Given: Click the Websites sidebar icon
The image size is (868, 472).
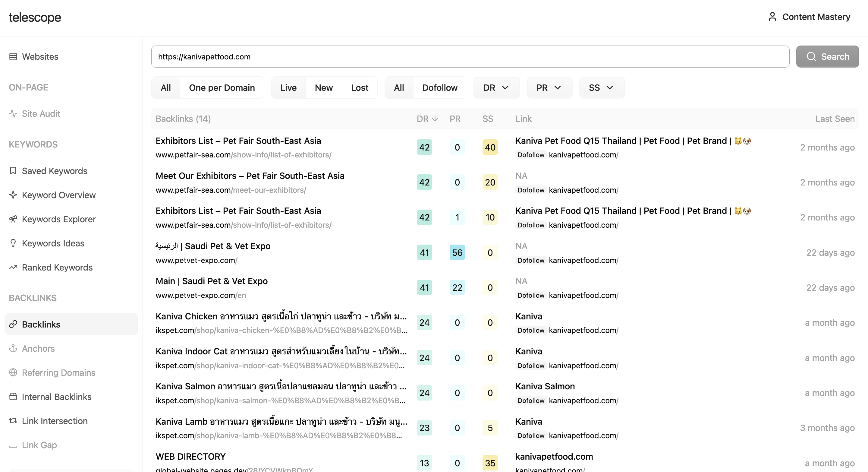Looking at the screenshot, I should point(13,57).
